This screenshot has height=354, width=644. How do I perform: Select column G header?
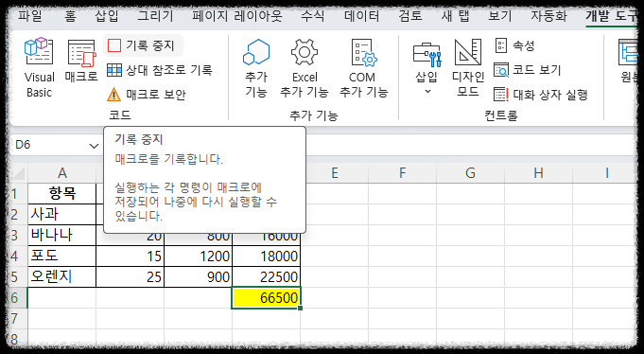[x=470, y=173]
